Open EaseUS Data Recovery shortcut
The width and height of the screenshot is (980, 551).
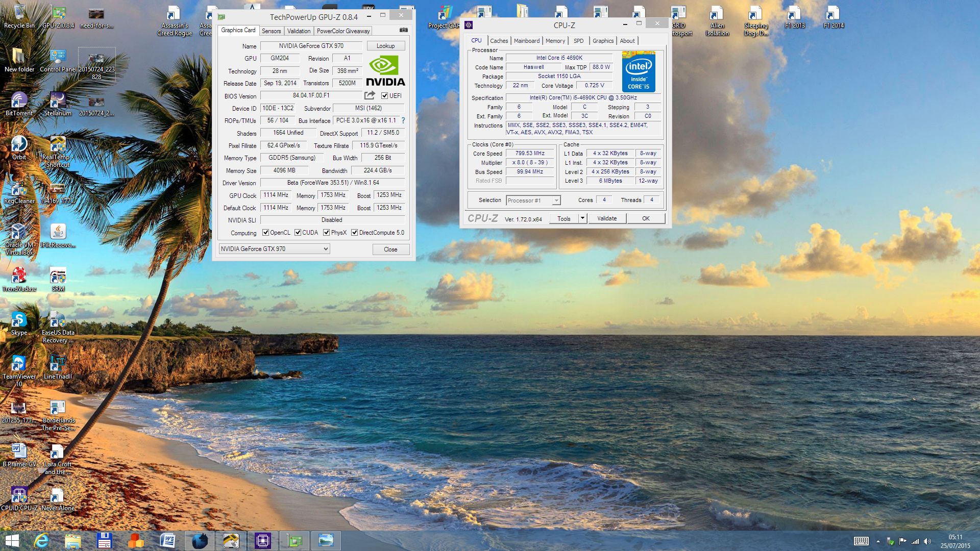coord(58,328)
